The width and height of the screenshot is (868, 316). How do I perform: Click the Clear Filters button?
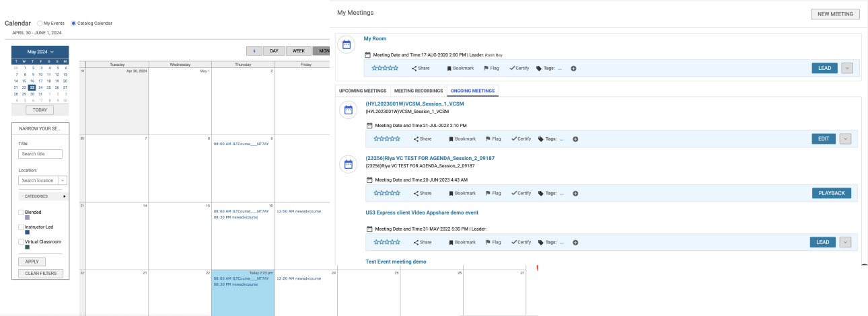pyautogui.click(x=41, y=273)
